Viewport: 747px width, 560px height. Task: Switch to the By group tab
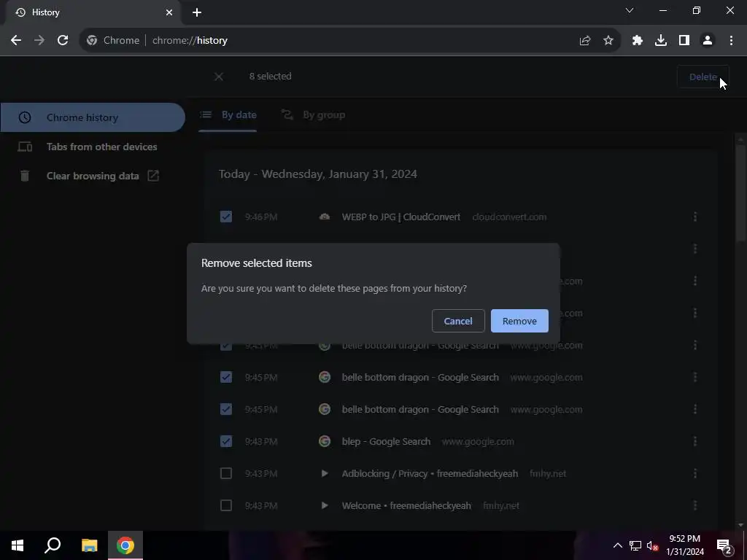(x=313, y=114)
